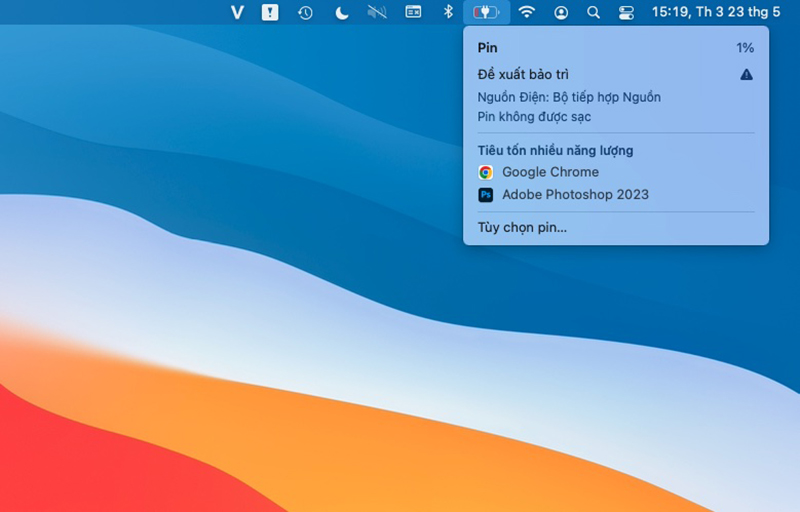Open the exclamation alert menu bar icon
Screen dimensions: 800x512
click(x=270, y=12)
